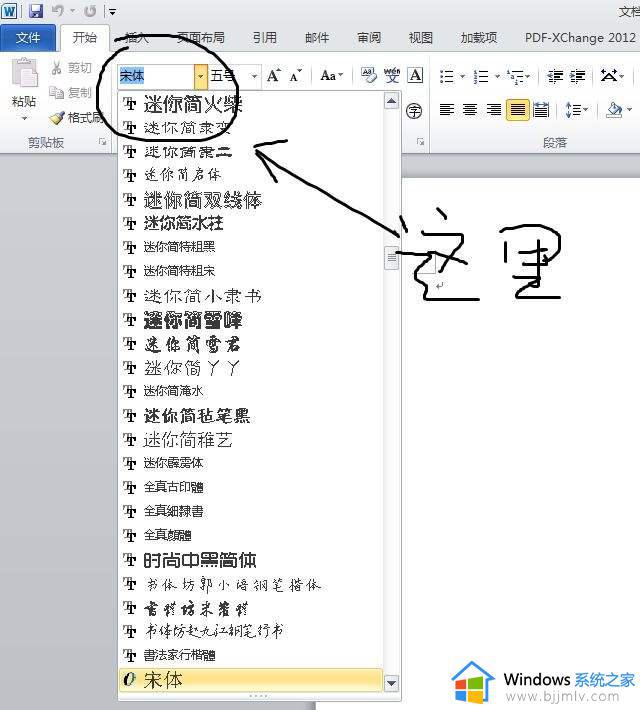The width and height of the screenshot is (640, 710).
Task: Click into the font name box showing 宋体
Action: 156,76
